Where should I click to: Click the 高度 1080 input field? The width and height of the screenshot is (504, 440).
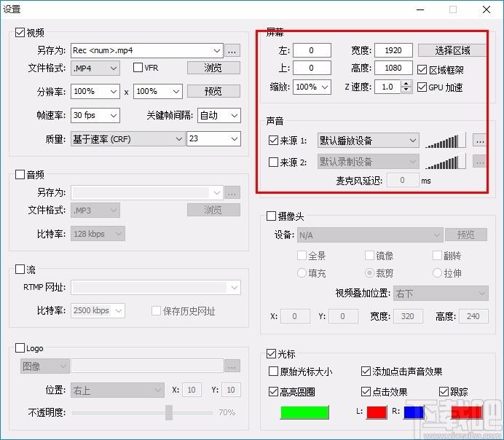393,68
